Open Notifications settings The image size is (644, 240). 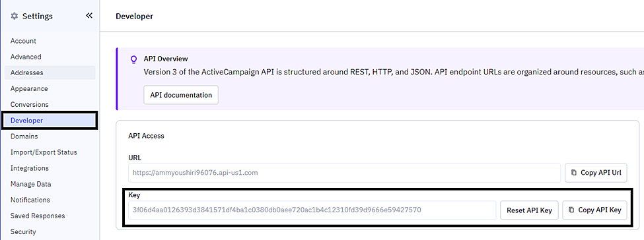[30, 200]
